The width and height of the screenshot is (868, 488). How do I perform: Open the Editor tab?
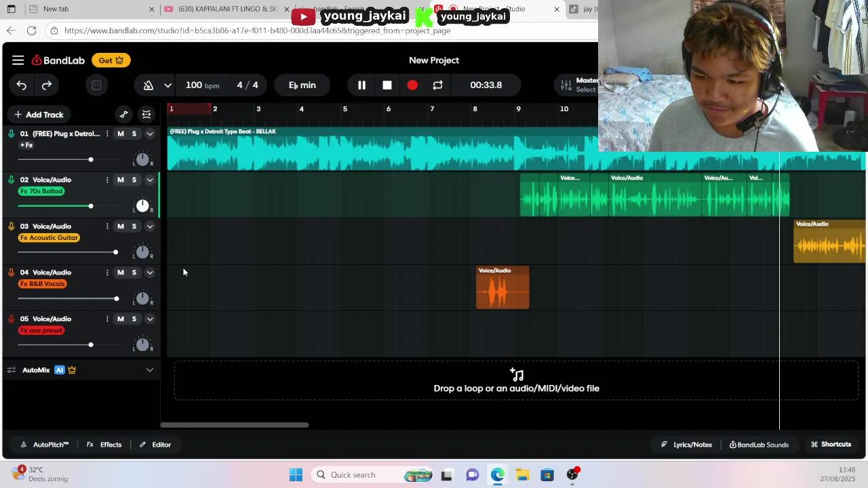[155, 445]
